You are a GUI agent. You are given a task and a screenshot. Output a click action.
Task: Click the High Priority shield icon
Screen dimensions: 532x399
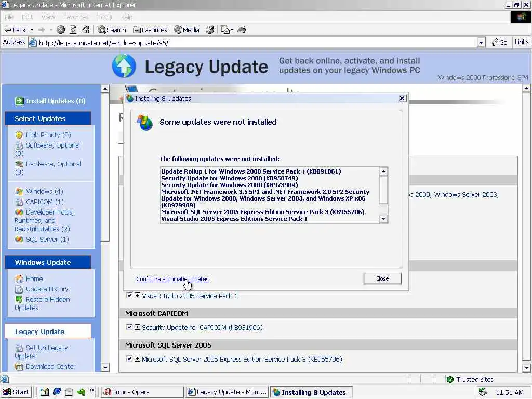[19, 135]
